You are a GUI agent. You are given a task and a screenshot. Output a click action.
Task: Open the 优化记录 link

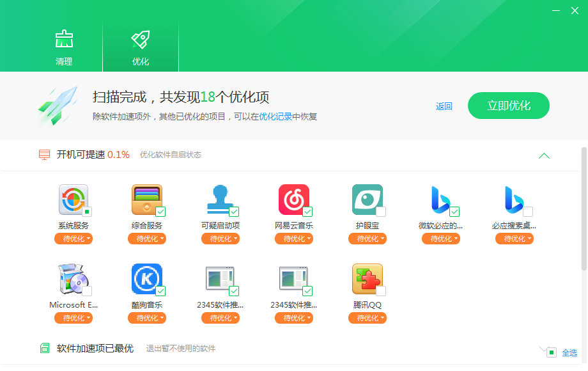click(275, 116)
